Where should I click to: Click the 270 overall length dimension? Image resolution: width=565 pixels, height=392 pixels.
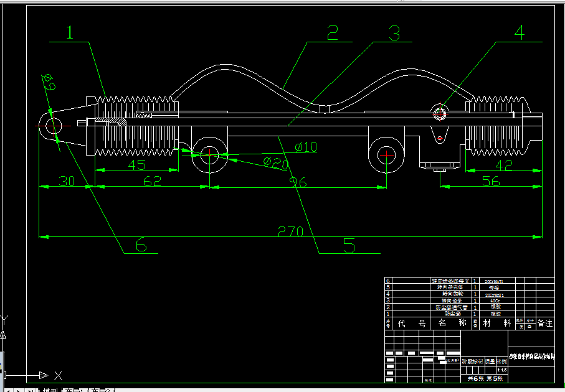click(x=291, y=231)
